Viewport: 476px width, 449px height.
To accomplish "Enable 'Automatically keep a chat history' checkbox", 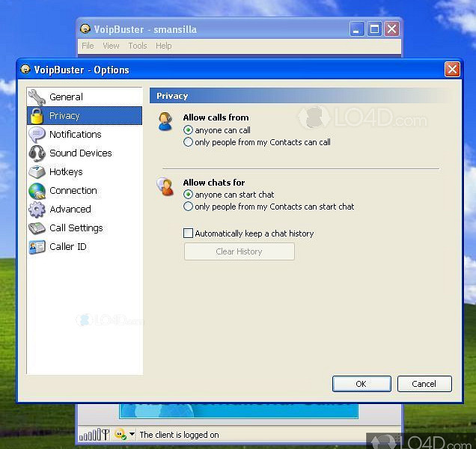I will (188, 233).
